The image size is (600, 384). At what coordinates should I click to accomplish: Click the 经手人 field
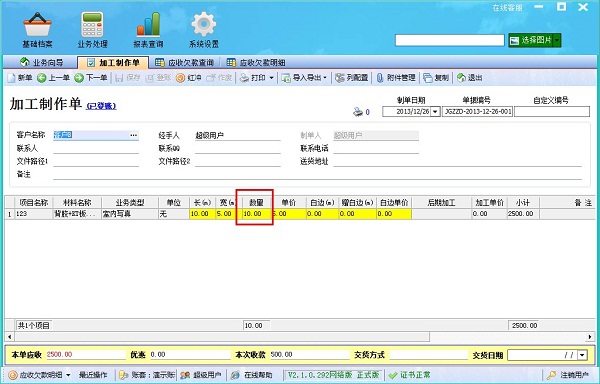pyautogui.click(x=238, y=135)
